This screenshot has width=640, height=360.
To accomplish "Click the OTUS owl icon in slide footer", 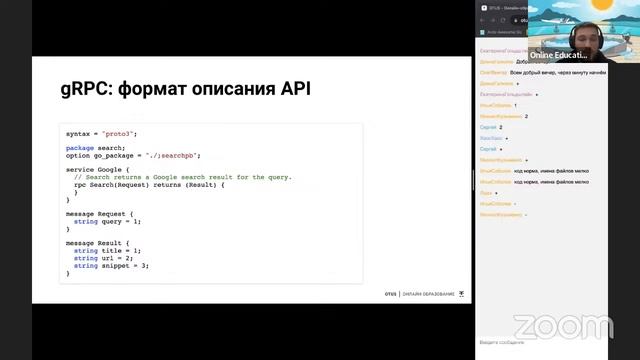I will [462, 294].
